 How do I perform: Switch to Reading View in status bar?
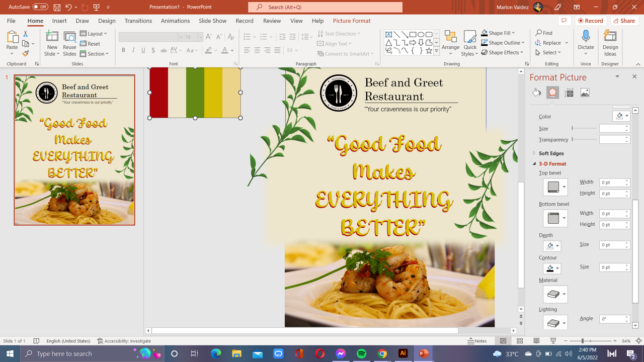(x=536, y=341)
